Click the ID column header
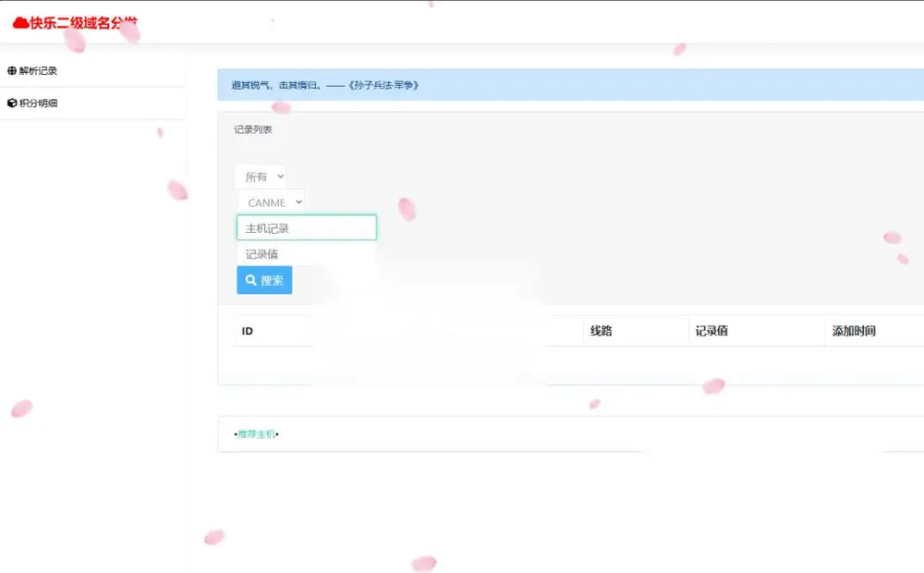The width and height of the screenshot is (924, 573). coord(248,331)
